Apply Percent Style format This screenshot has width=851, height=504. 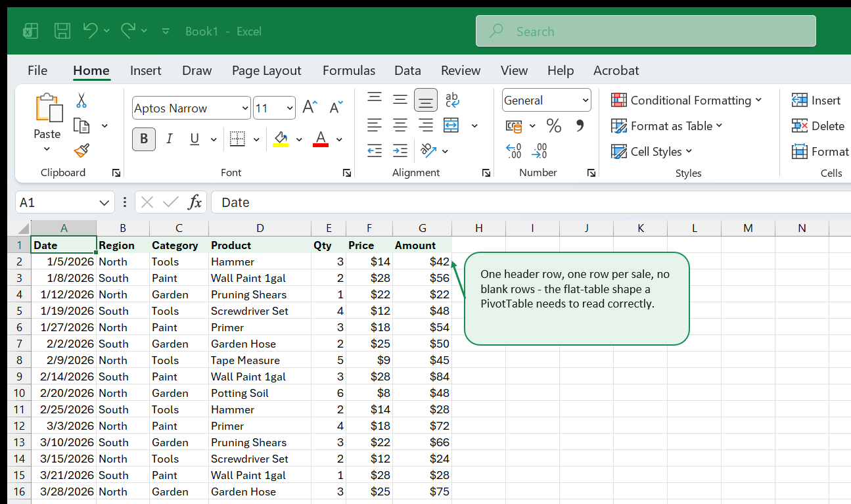554,126
